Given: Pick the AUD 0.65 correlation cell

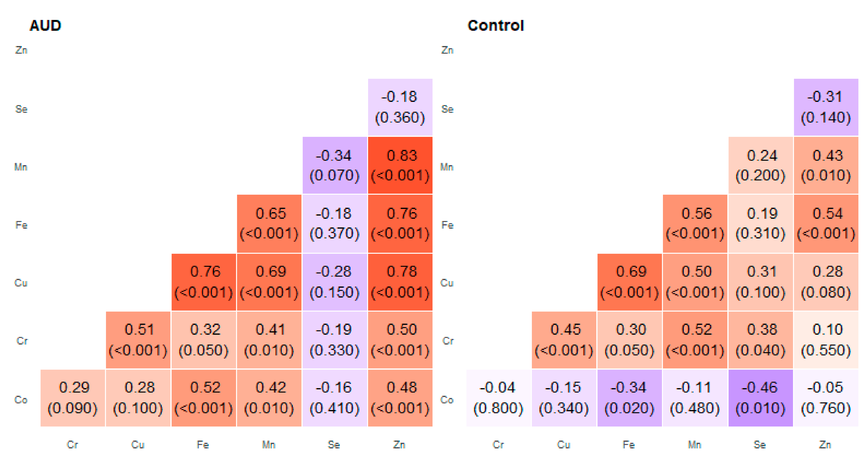Looking at the screenshot, I should click(269, 224).
